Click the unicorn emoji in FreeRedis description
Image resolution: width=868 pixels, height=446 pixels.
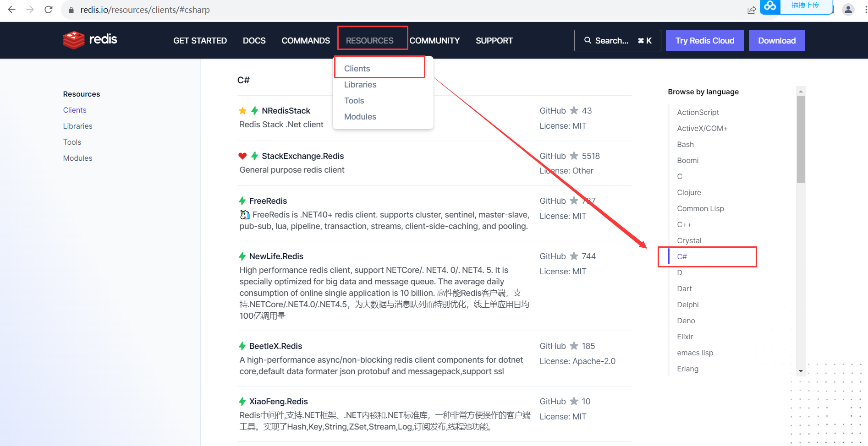pyautogui.click(x=245, y=215)
